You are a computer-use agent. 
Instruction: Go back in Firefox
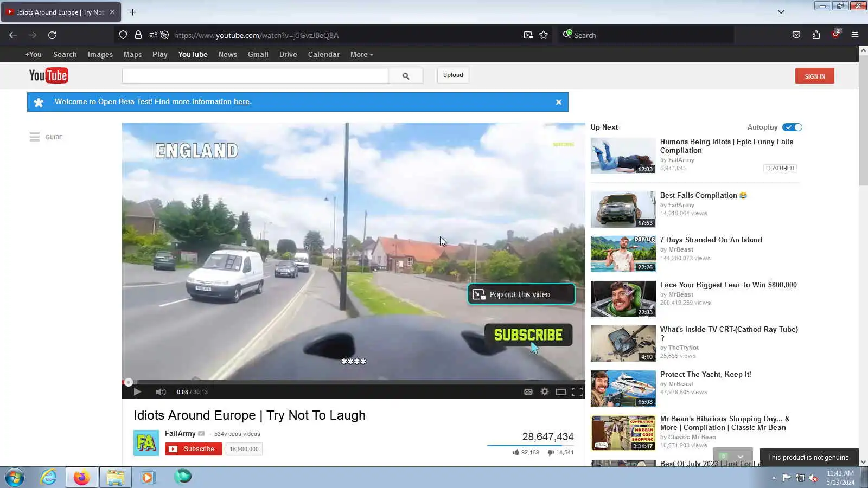click(x=13, y=35)
